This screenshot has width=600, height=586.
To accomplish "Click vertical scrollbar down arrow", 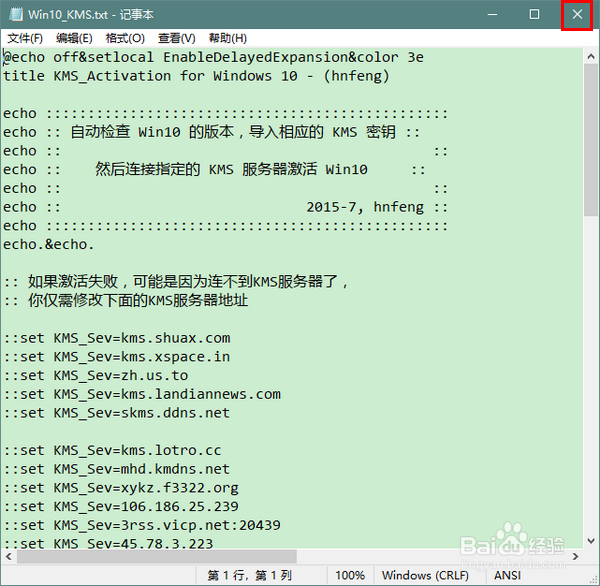I will coord(591,541).
